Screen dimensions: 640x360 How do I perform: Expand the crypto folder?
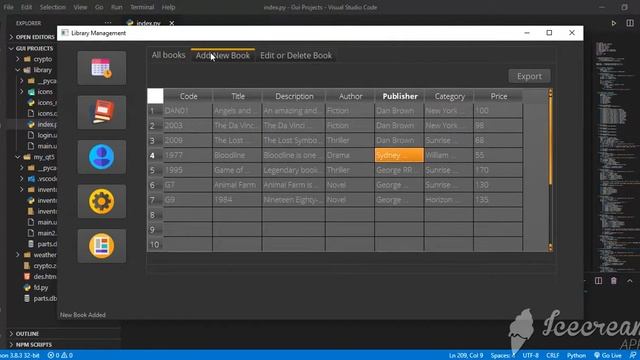(x=37, y=59)
